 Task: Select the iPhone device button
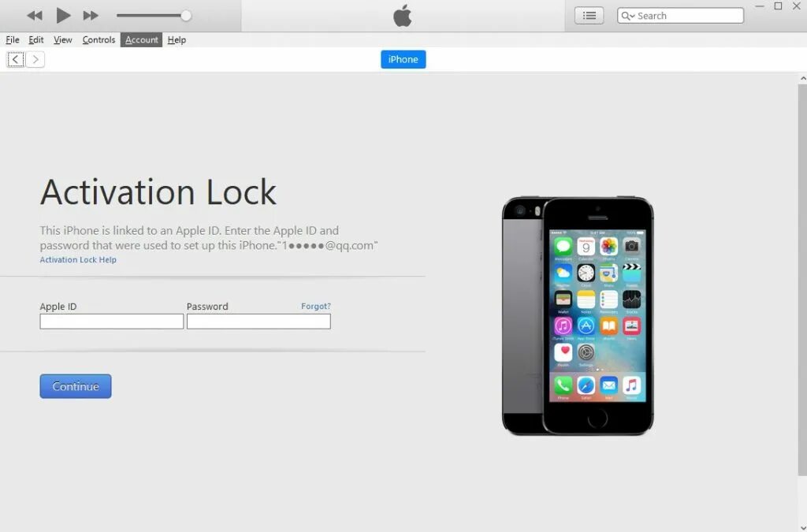(403, 59)
